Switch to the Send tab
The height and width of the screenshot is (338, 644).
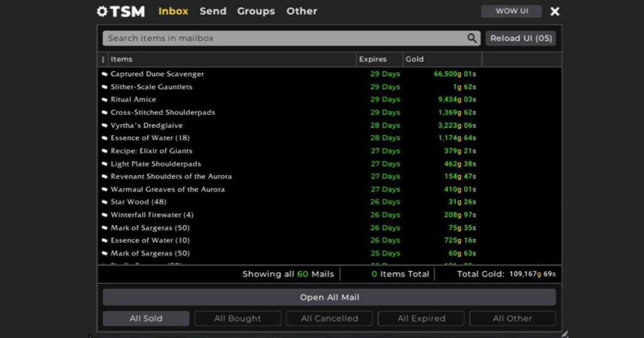tap(213, 11)
